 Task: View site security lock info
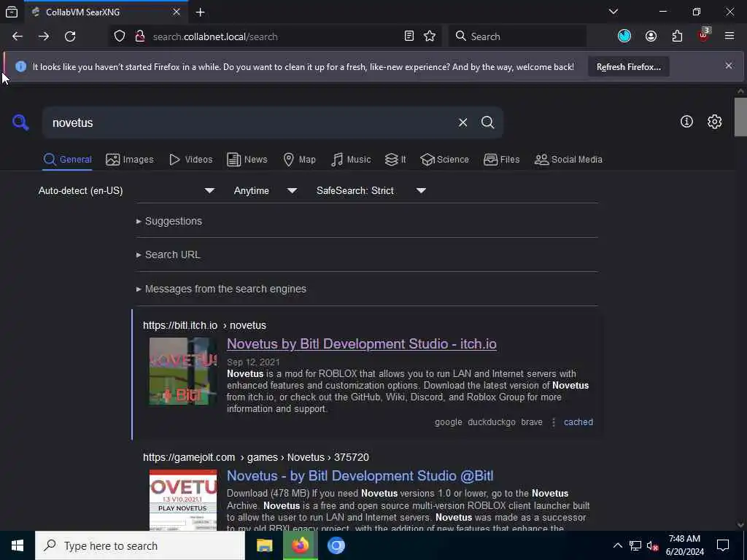tap(140, 36)
